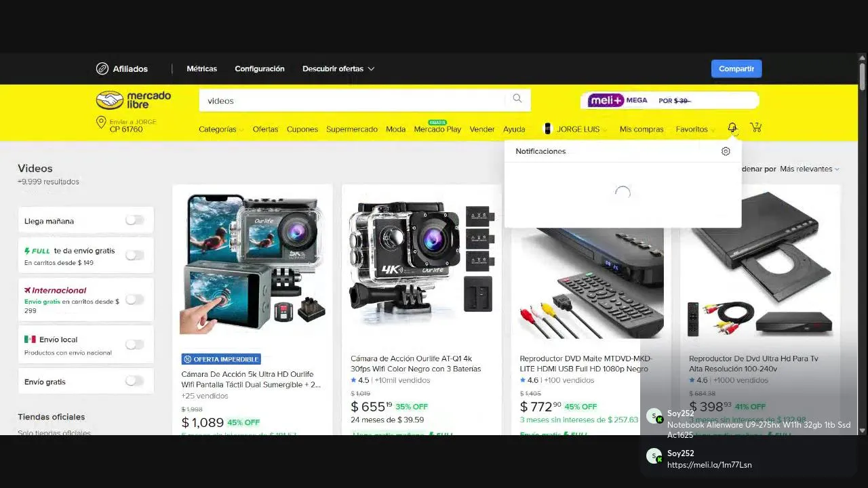Open the Más relevantes sort dropdown
The height and width of the screenshot is (488, 868).
tap(810, 169)
